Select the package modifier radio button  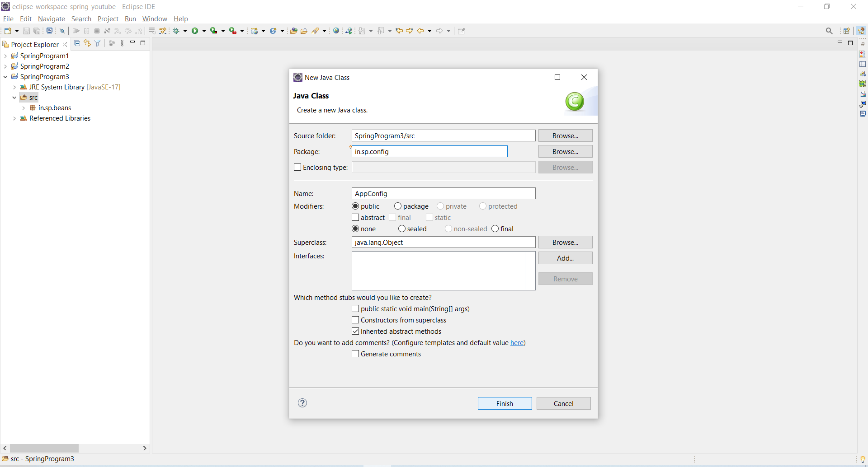coord(398,206)
